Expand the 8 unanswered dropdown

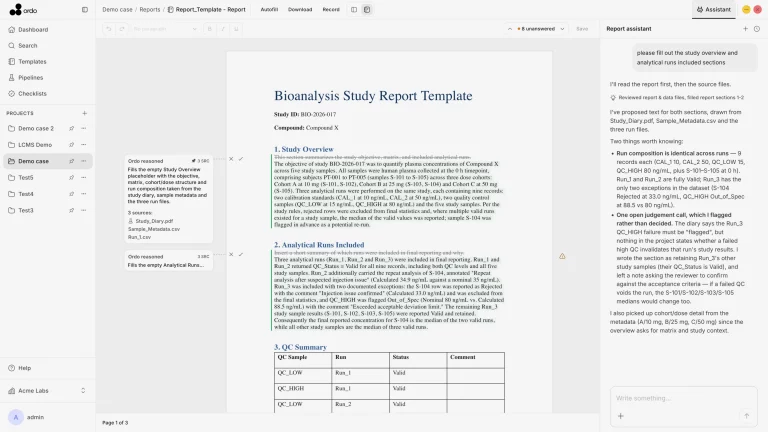pyautogui.click(x=562, y=29)
